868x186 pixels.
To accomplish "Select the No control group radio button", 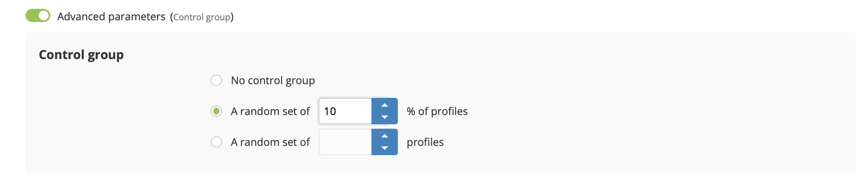I will tap(216, 80).
